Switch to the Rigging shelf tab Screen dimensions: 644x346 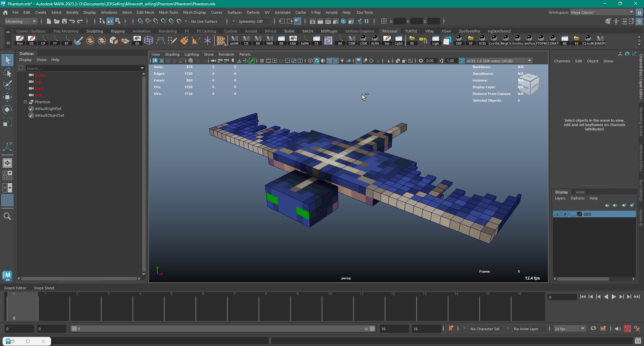click(x=118, y=31)
